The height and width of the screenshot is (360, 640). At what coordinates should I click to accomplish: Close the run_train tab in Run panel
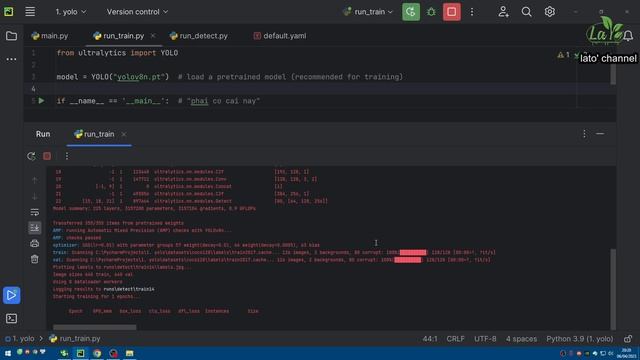point(124,134)
